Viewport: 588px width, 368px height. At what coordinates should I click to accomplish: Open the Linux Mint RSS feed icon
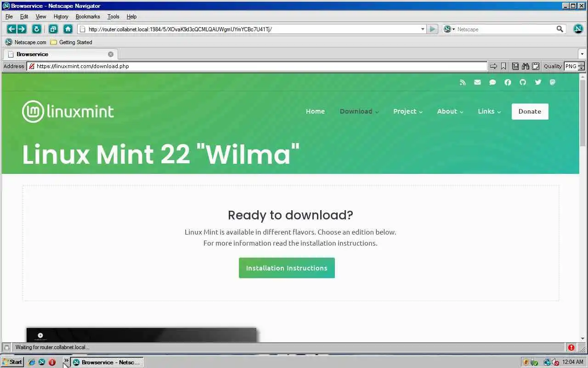pyautogui.click(x=463, y=82)
